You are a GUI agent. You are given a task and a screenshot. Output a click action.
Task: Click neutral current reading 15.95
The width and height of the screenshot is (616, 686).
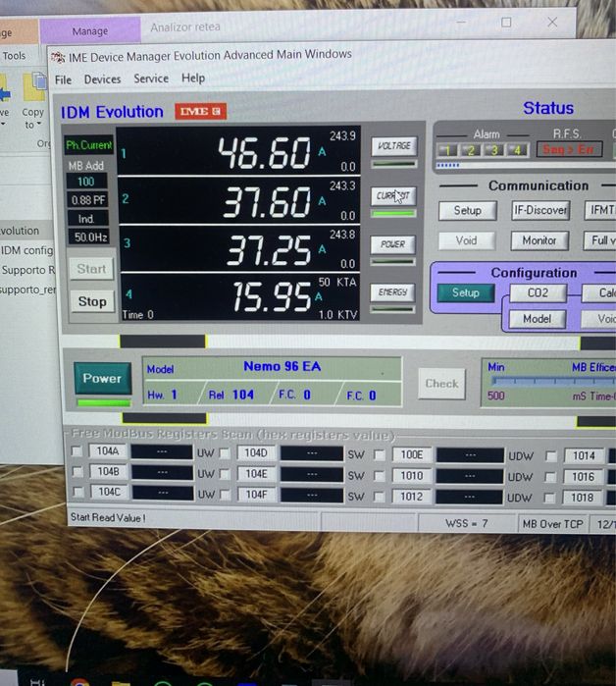[x=272, y=296]
